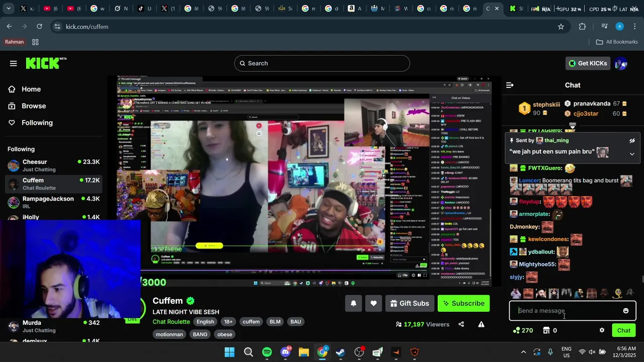Open Chrome media control icon
Viewport: 644px width, 362px height.
coord(604,27)
